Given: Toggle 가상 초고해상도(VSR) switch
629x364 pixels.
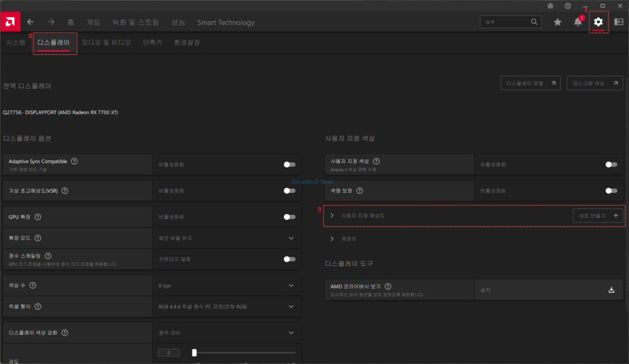Looking at the screenshot, I should (289, 191).
